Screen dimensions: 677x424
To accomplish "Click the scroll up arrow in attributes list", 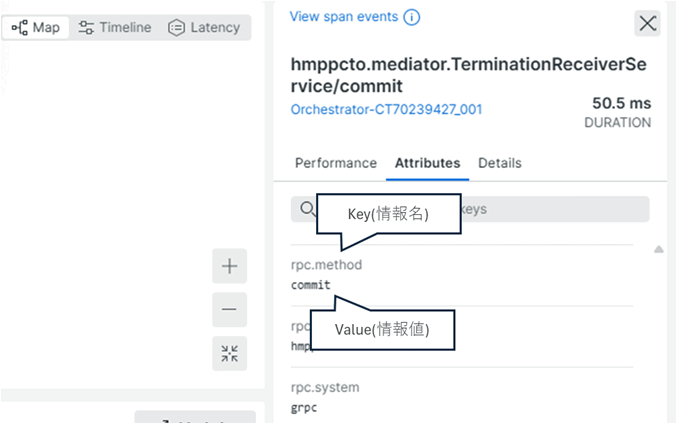I will pos(658,249).
